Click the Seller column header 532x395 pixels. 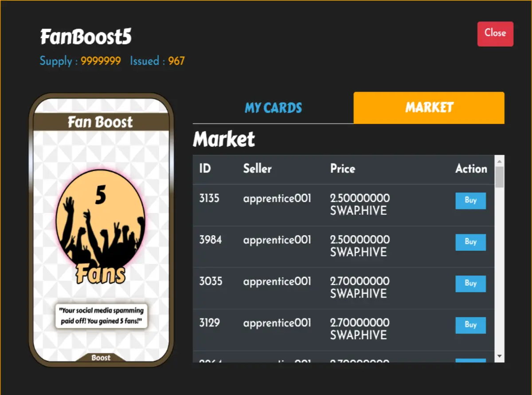(257, 169)
